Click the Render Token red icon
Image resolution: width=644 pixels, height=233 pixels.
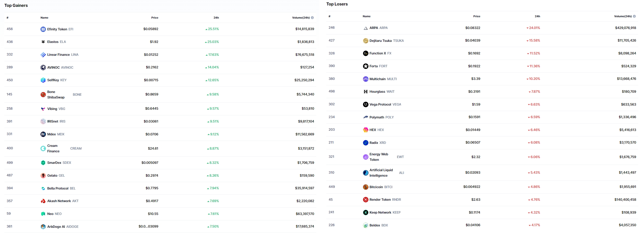pyautogui.click(x=365, y=200)
